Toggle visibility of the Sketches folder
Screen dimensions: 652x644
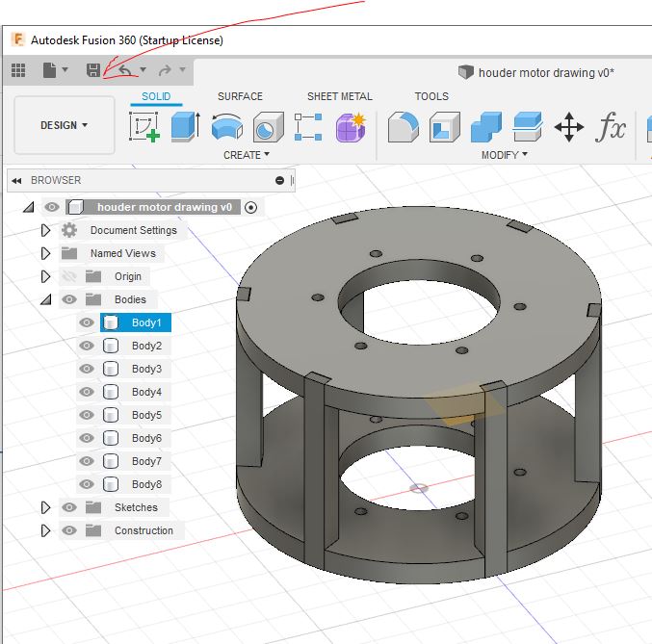click(x=69, y=507)
